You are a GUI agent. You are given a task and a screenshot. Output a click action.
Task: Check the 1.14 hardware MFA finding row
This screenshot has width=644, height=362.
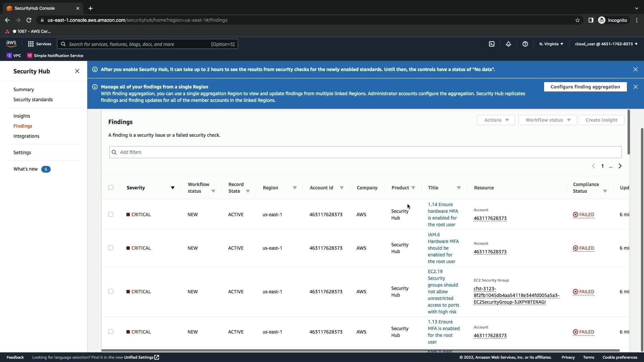111,214
